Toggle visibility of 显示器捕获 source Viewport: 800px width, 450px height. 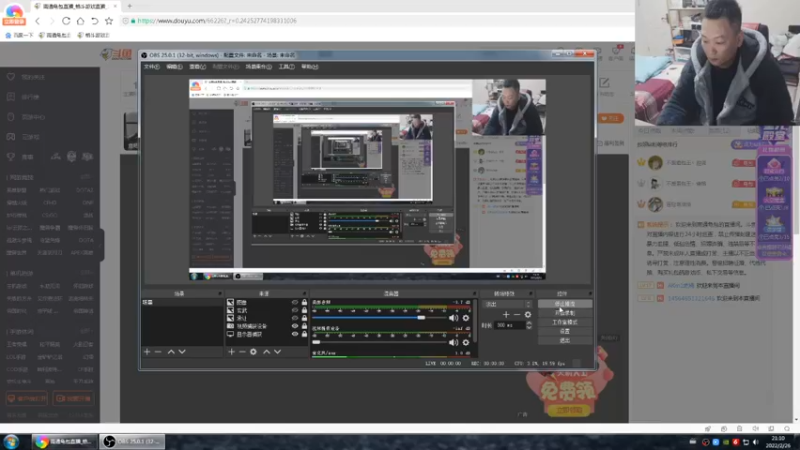click(295, 334)
